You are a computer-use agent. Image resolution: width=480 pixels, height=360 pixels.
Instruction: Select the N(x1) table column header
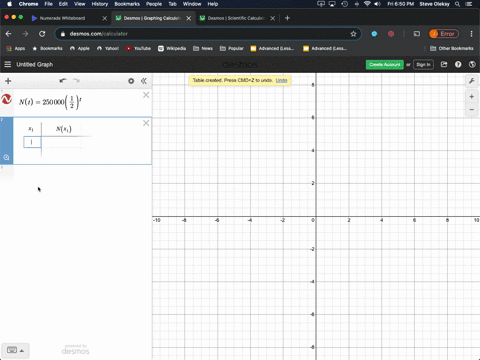click(x=63, y=129)
